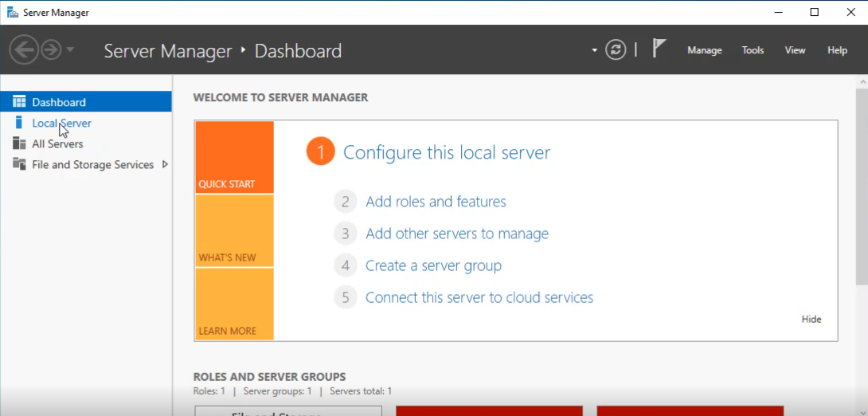Viewport: 868px width, 416px height.
Task: Expand File and Storage Services arrow
Action: coord(164,164)
